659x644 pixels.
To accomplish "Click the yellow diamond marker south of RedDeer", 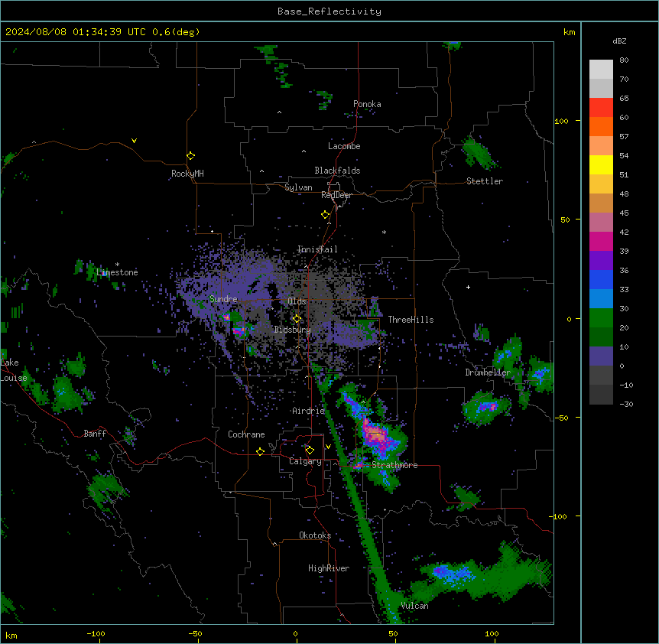I will click(x=325, y=215).
